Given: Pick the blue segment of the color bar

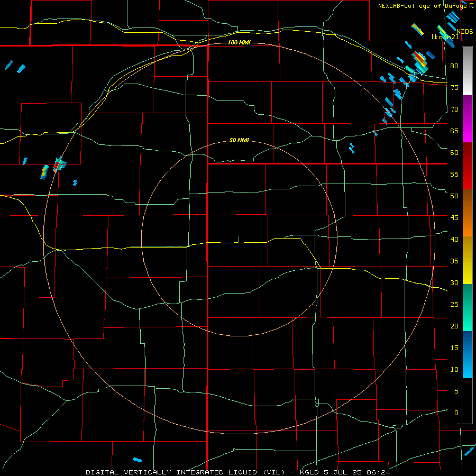Looking at the screenshot, I should coord(467,354).
